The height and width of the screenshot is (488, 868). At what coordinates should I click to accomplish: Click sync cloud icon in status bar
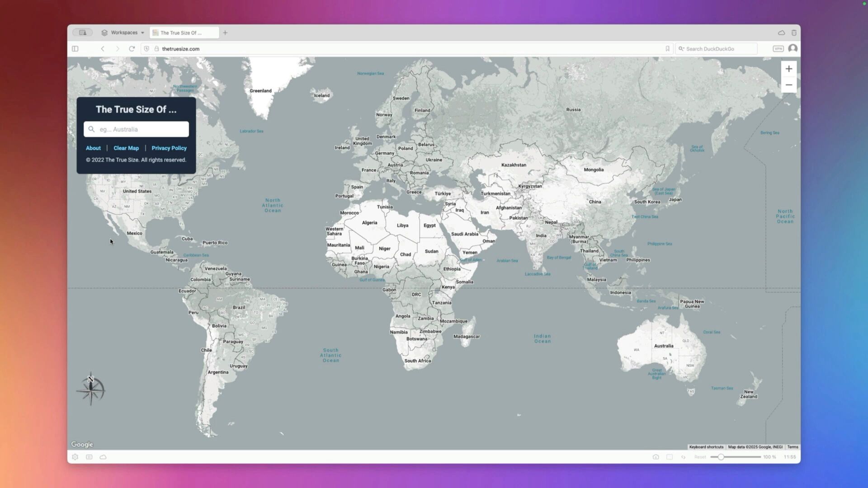(x=103, y=457)
